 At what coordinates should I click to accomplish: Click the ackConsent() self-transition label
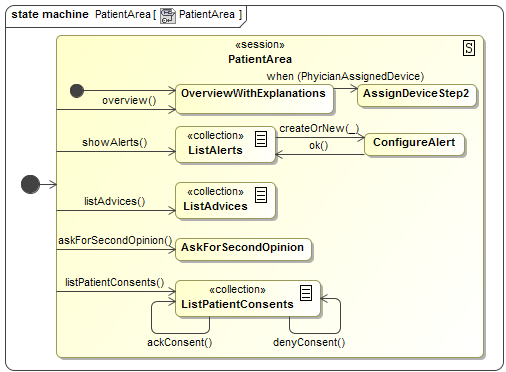click(x=180, y=342)
